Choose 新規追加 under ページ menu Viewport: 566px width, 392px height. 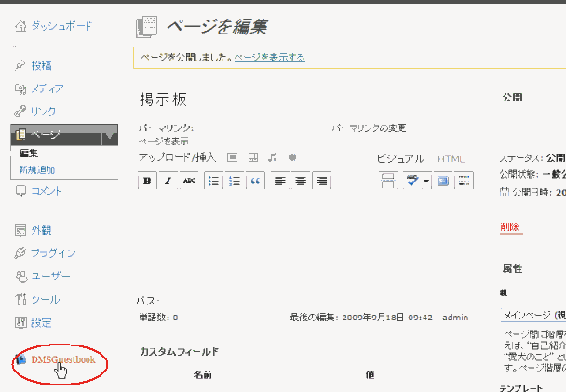(37, 169)
